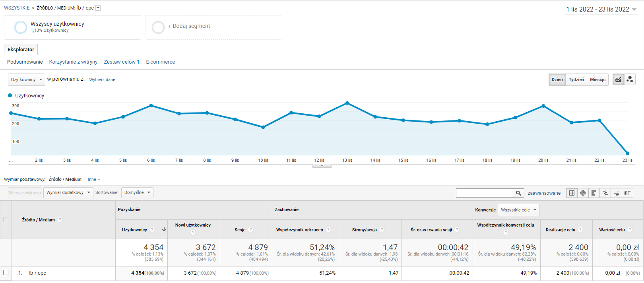
Task: Toggle the select-all checkbox in table header
Action: pos(6,220)
